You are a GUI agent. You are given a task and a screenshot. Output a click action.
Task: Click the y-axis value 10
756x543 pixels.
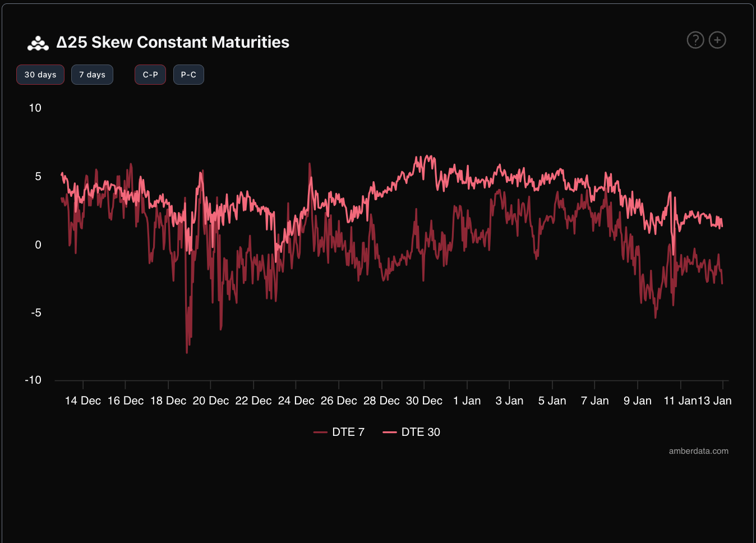35,108
